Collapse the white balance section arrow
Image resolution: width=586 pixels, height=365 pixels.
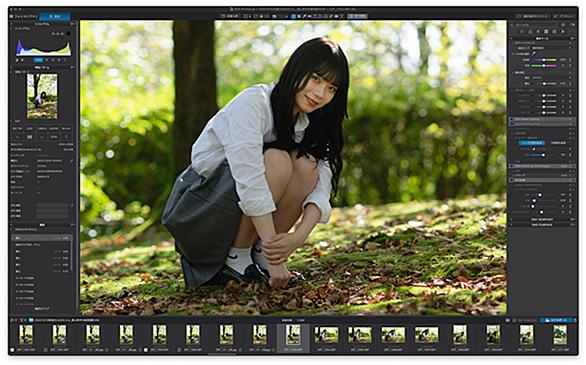pos(514,43)
